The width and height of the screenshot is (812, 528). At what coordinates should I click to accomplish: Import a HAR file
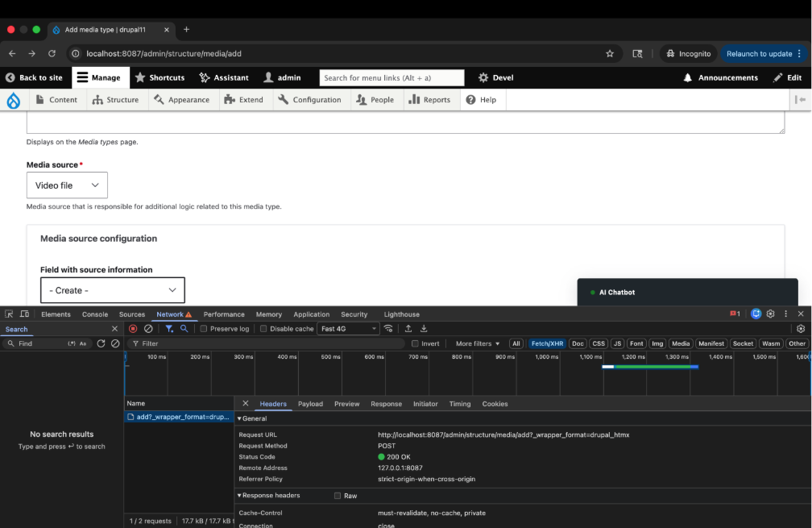click(x=407, y=328)
